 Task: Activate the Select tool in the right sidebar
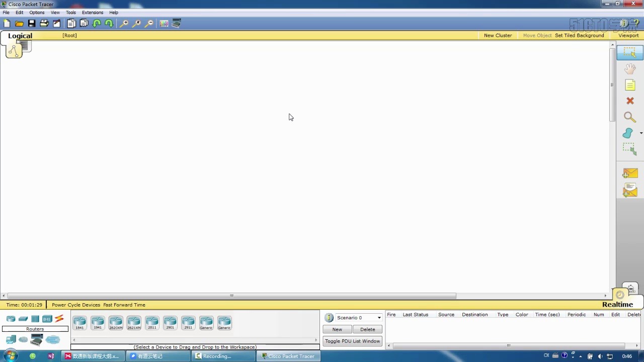(630, 53)
